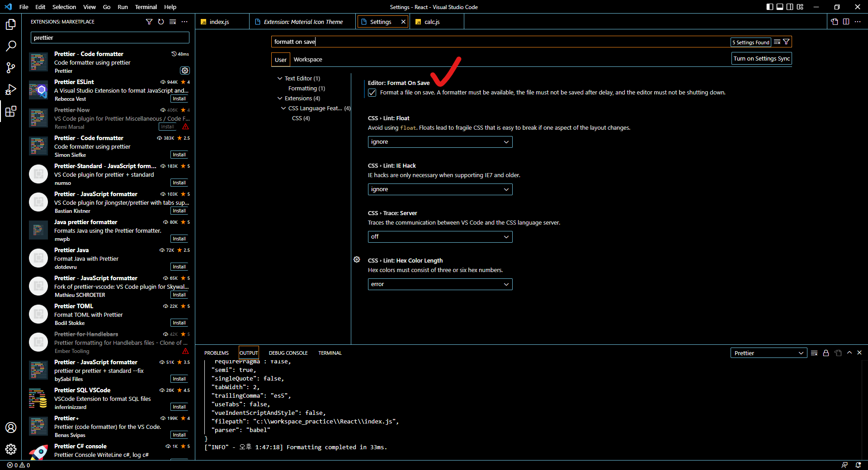
Task: Open Extension: Material Icon Theme tab
Action: [x=302, y=22]
